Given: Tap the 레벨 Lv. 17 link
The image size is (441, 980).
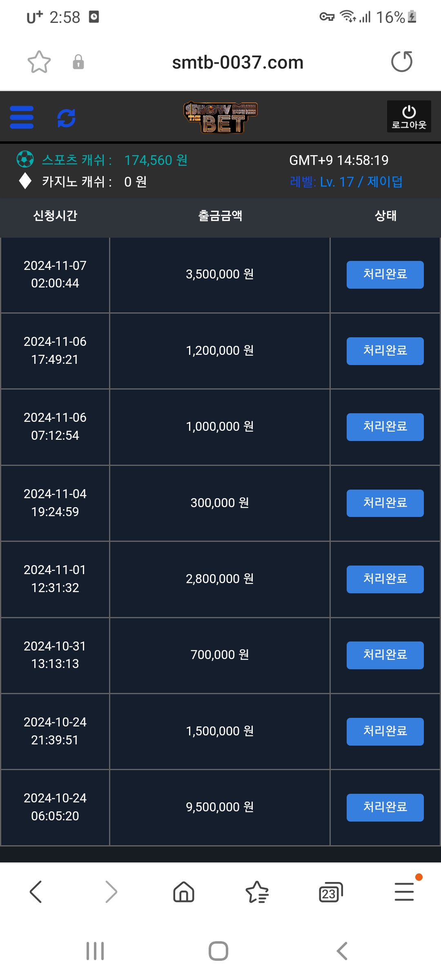Looking at the screenshot, I should tap(346, 182).
